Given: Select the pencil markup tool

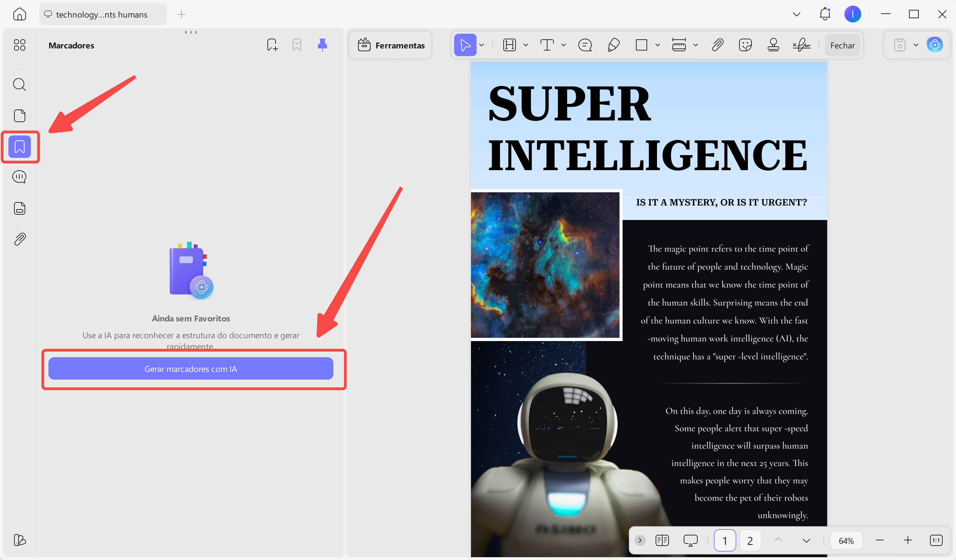Looking at the screenshot, I should tap(613, 45).
